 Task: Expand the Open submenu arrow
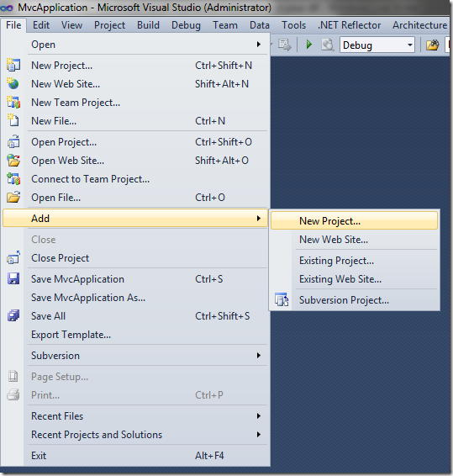click(x=259, y=45)
